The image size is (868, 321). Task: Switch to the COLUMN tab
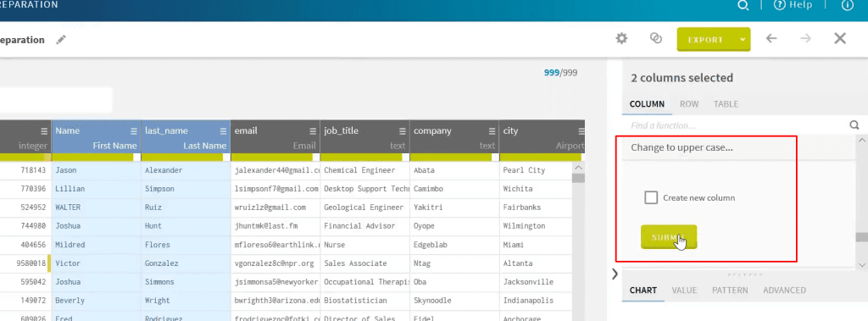647,104
